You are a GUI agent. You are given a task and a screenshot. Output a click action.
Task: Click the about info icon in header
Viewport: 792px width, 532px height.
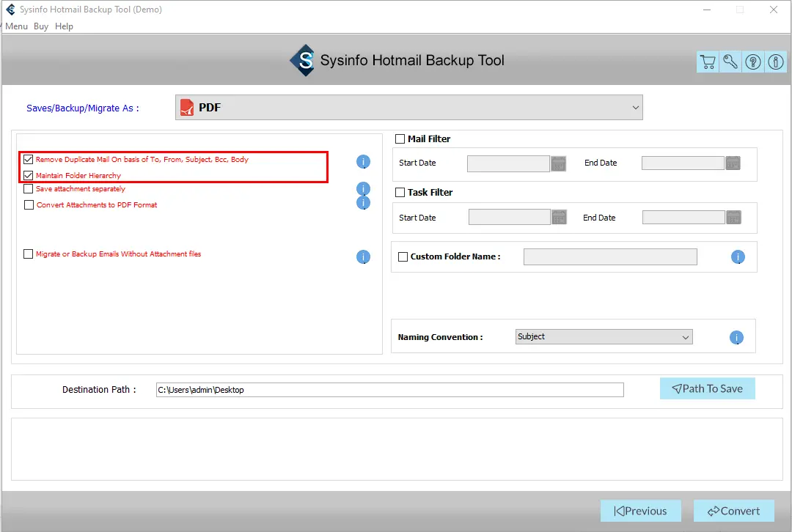point(776,62)
